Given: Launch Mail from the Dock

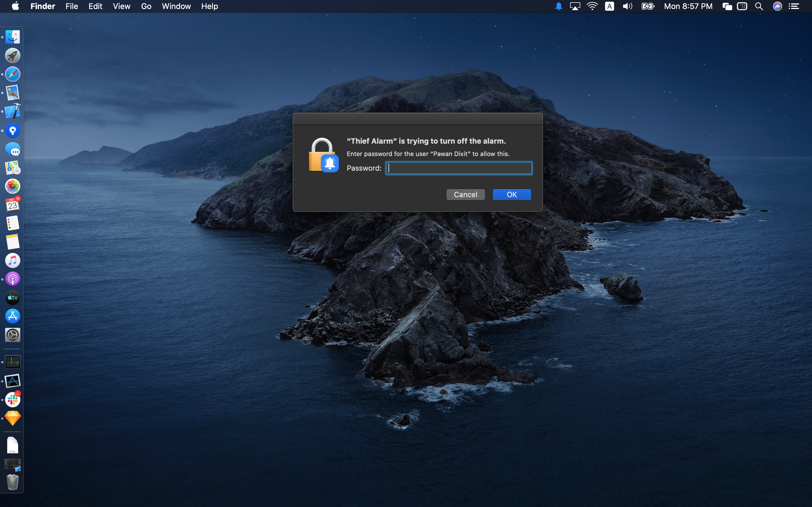Looking at the screenshot, I should [12, 93].
